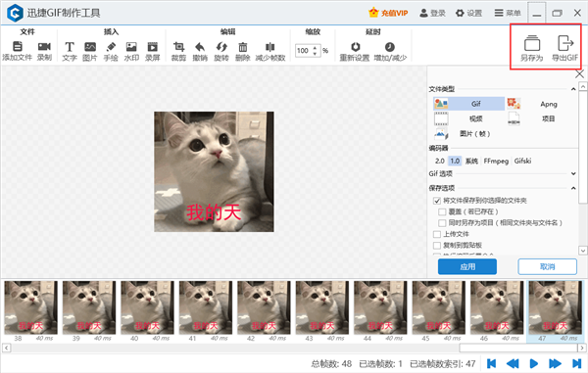The height and width of the screenshot is (373, 588).
Task: Select frame 38 thumbnail
Action: [x=30, y=307]
